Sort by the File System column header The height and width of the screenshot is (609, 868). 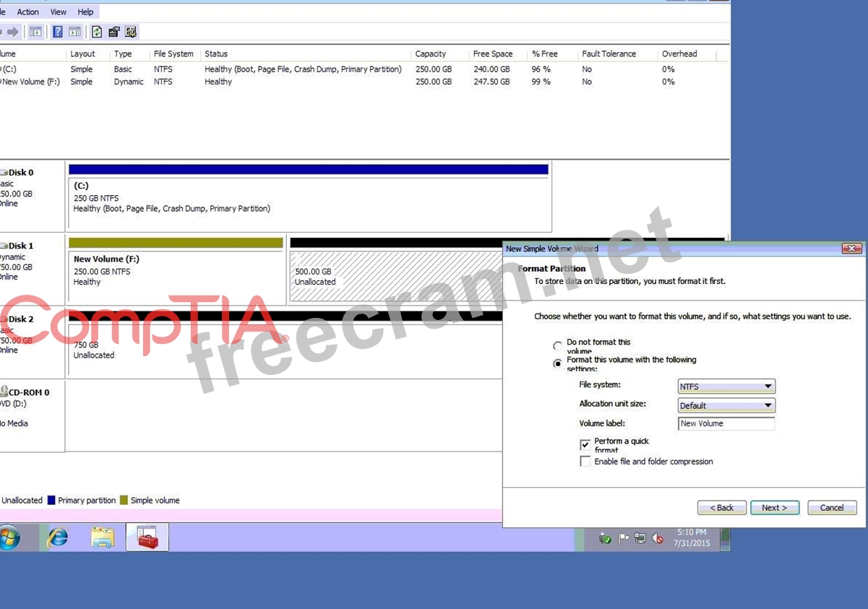tap(175, 54)
